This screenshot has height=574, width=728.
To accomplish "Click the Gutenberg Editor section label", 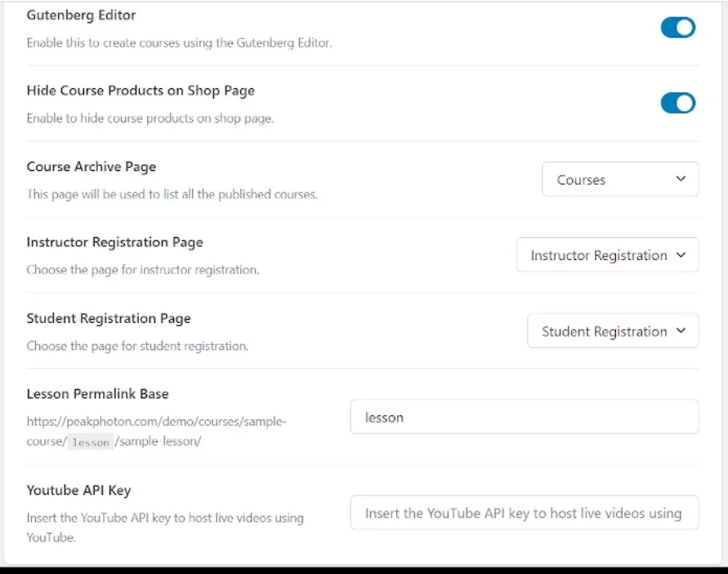I will tap(81, 15).
